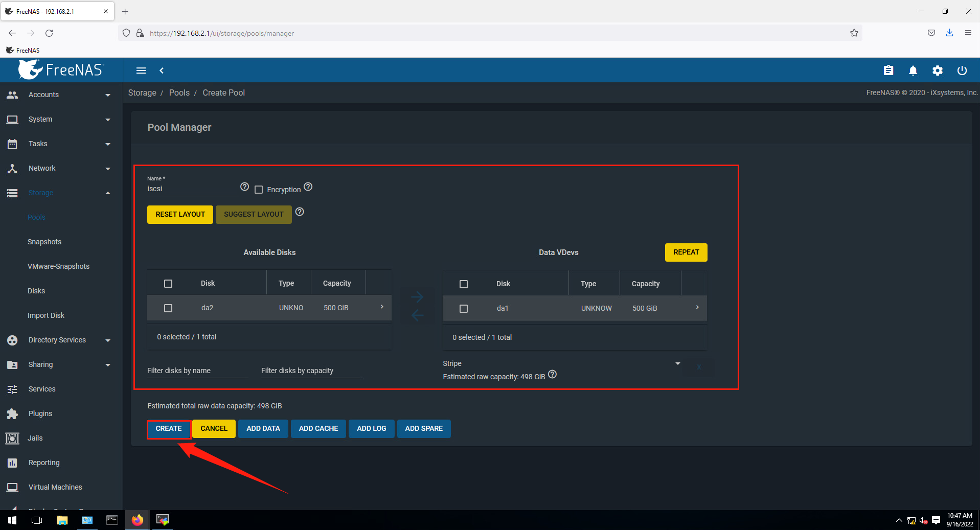
Task: Open Disks in sidebar
Action: pyautogui.click(x=36, y=291)
